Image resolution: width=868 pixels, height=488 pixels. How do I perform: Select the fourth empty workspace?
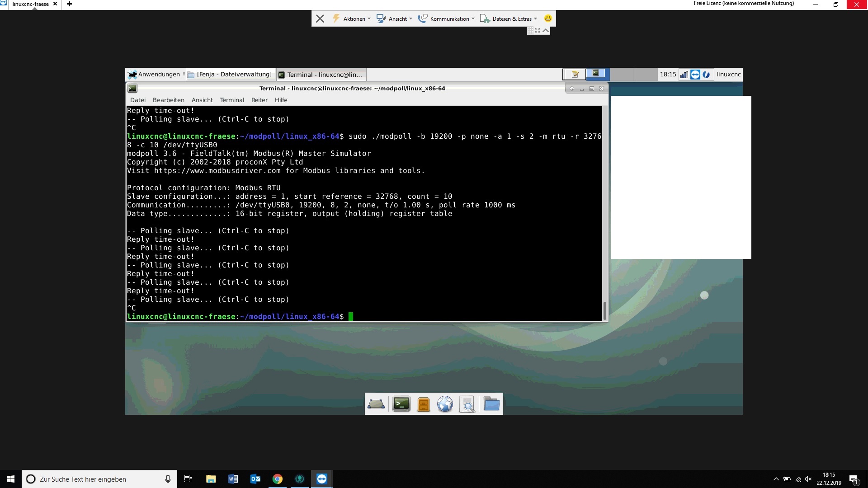646,75
